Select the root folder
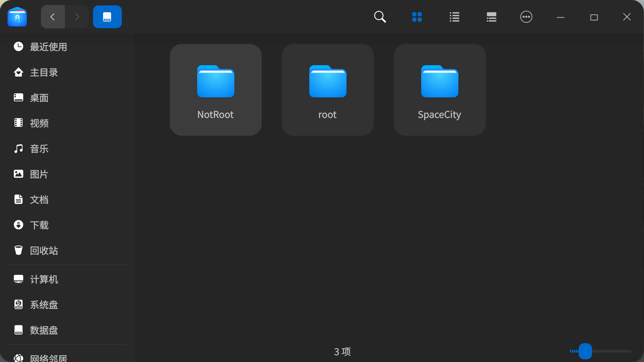Viewport: 644px width, 362px height. [x=328, y=90]
